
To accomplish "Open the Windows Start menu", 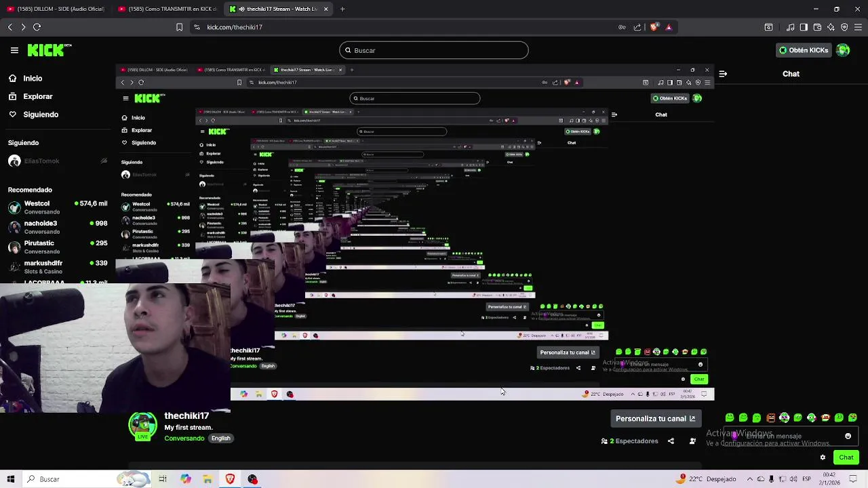I will tap(11, 479).
